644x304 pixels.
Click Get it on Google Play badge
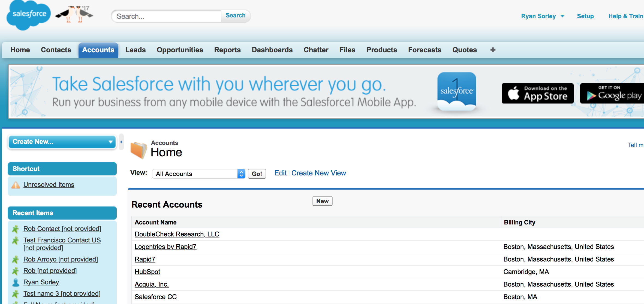[612, 93]
